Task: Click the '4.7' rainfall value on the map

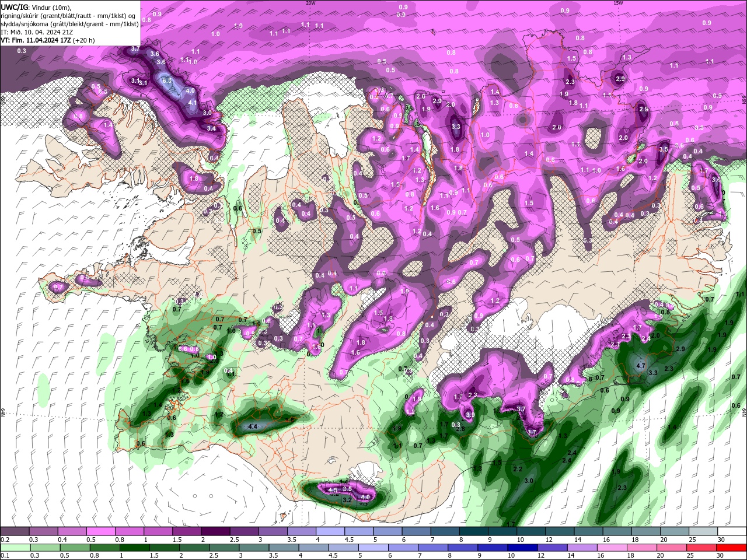Action: point(640,366)
